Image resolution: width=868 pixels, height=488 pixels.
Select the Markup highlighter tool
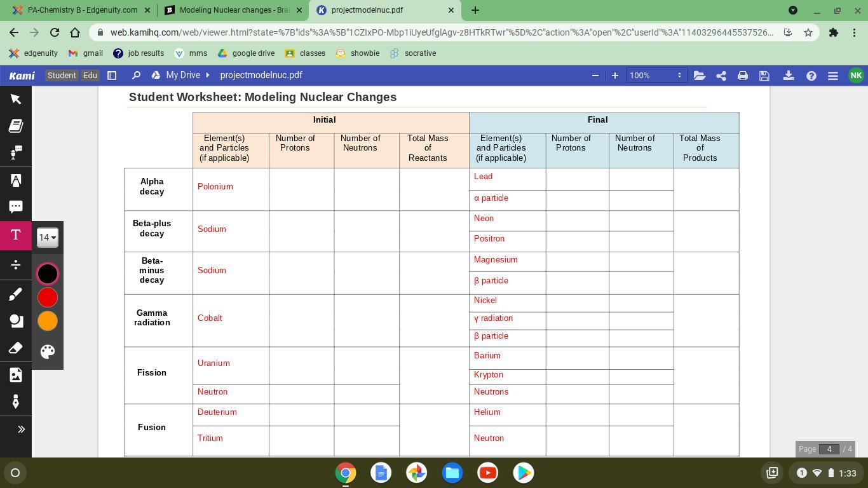[16, 180]
